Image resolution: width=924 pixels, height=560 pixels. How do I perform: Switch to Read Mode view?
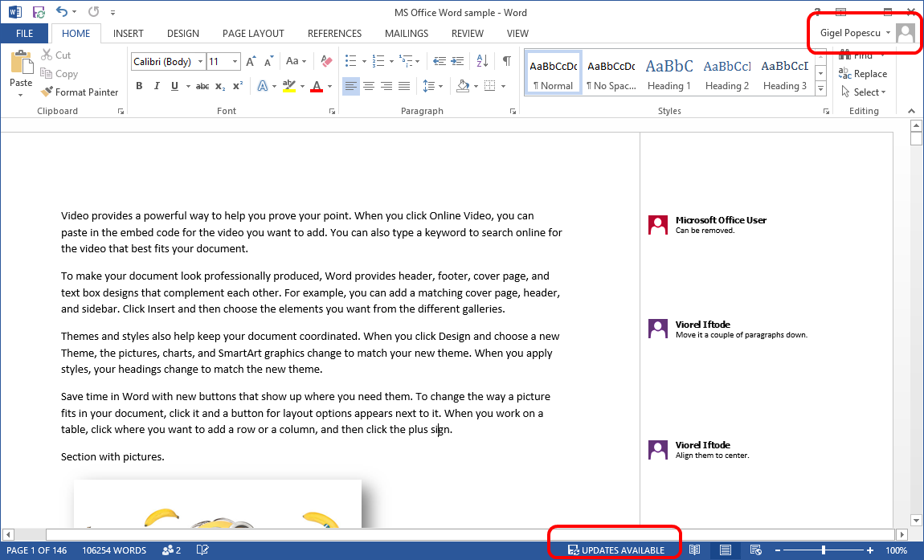pyautogui.click(x=695, y=550)
